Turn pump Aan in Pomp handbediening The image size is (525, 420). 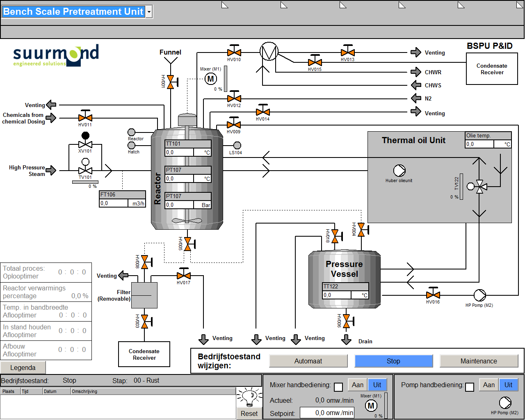[489, 385]
